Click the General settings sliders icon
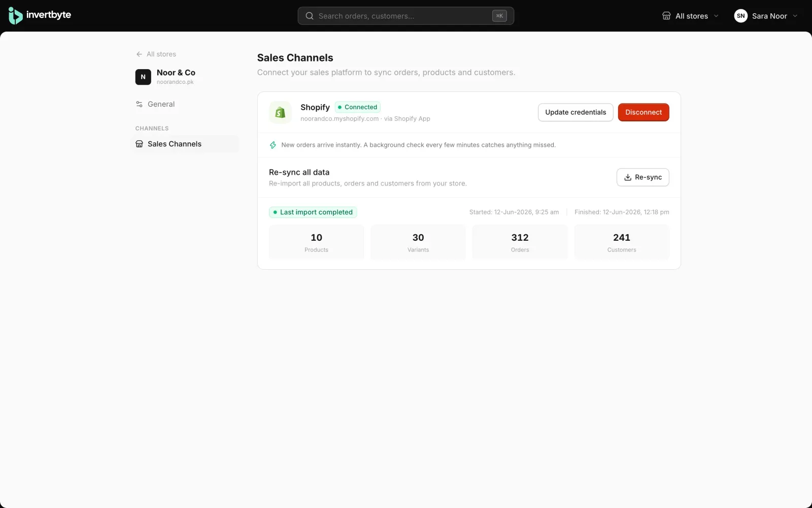The height and width of the screenshot is (508, 812). [x=139, y=104]
